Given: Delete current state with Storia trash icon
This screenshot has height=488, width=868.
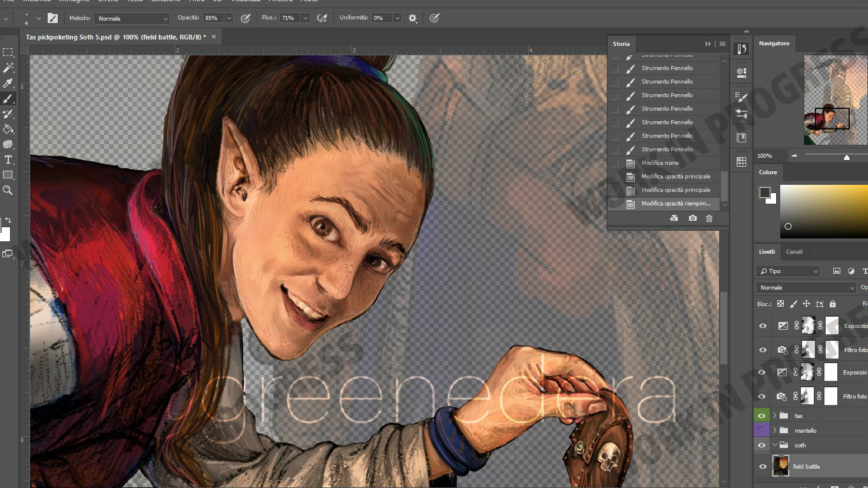Looking at the screenshot, I should coord(709,218).
